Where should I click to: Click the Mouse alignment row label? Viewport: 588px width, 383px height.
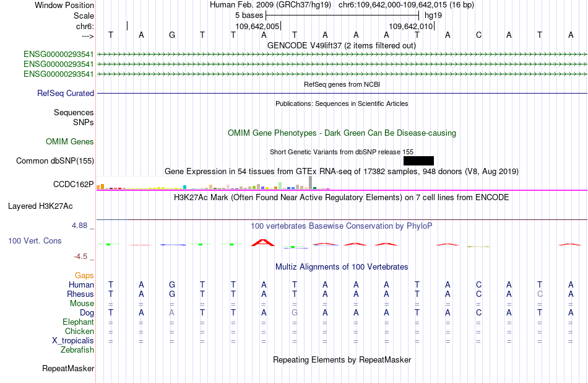(82, 304)
